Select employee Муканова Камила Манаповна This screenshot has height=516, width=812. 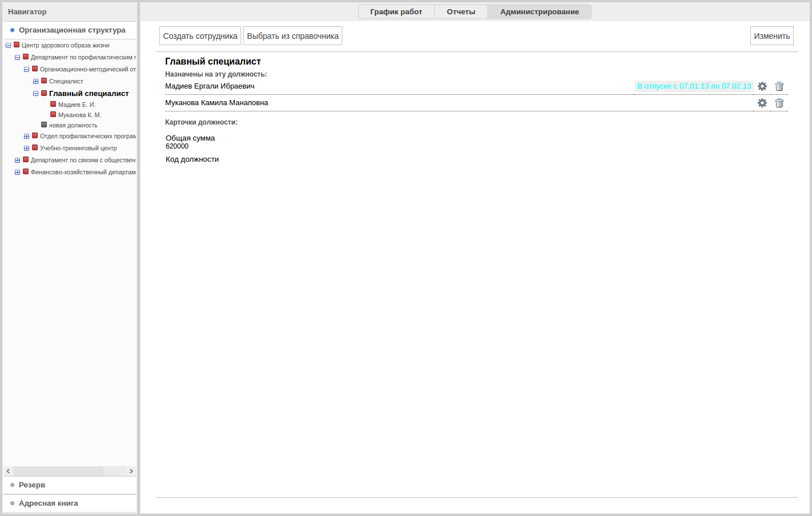click(x=217, y=103)
